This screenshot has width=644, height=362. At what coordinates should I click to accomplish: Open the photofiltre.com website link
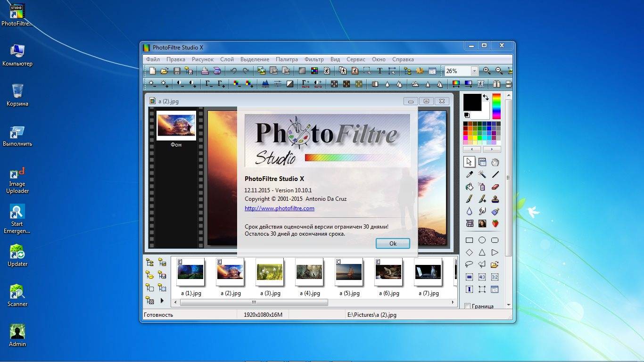tap(279, 208)
